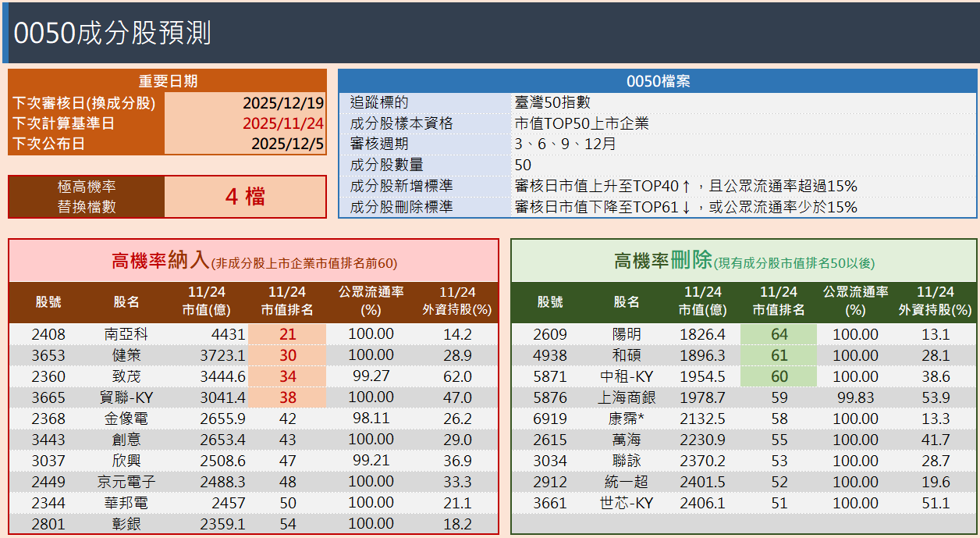Screen dimensions: 980x538
Task: Select stock name '健策'
Action: [x=126, y=355]
